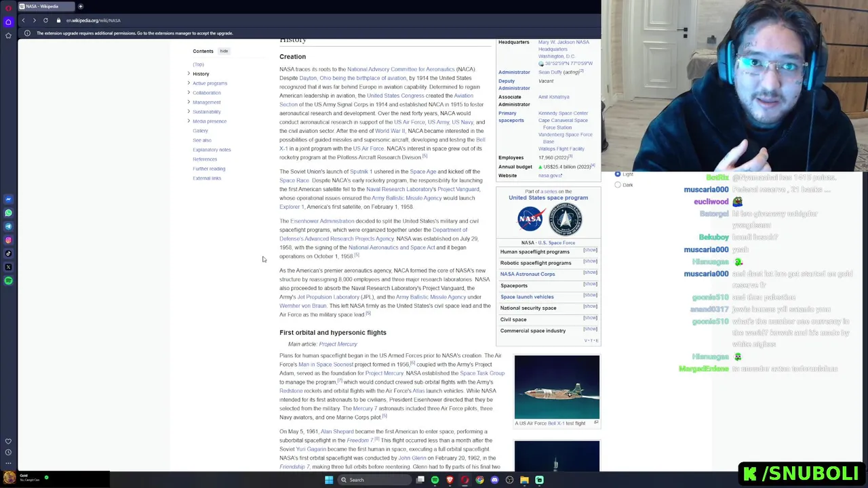868x488 pixels.
Task: Go forward with the browser forward arrow
Action: click(34, 20)
